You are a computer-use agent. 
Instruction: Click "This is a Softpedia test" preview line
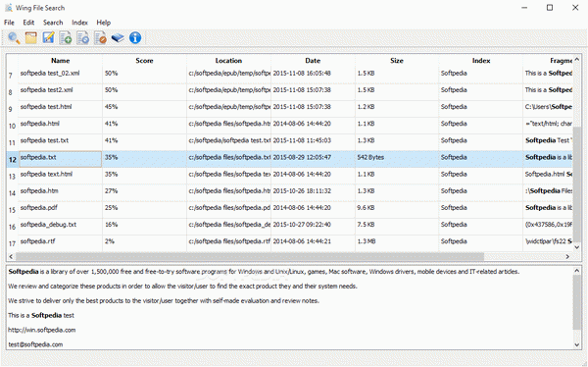coord(41,316)
